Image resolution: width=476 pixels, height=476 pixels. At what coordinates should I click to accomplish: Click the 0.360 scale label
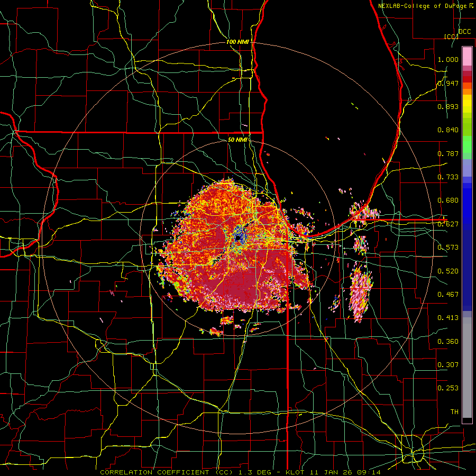448,342
